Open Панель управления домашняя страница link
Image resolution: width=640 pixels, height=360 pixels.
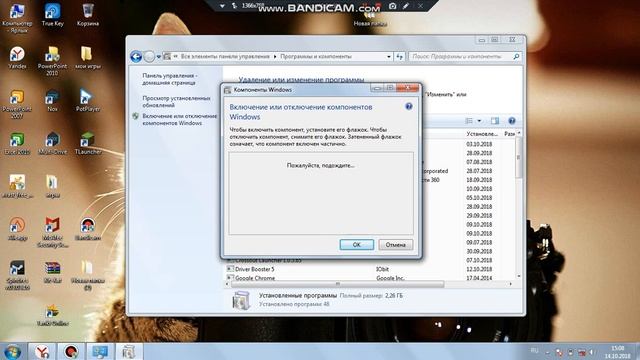tap(170, 79)
